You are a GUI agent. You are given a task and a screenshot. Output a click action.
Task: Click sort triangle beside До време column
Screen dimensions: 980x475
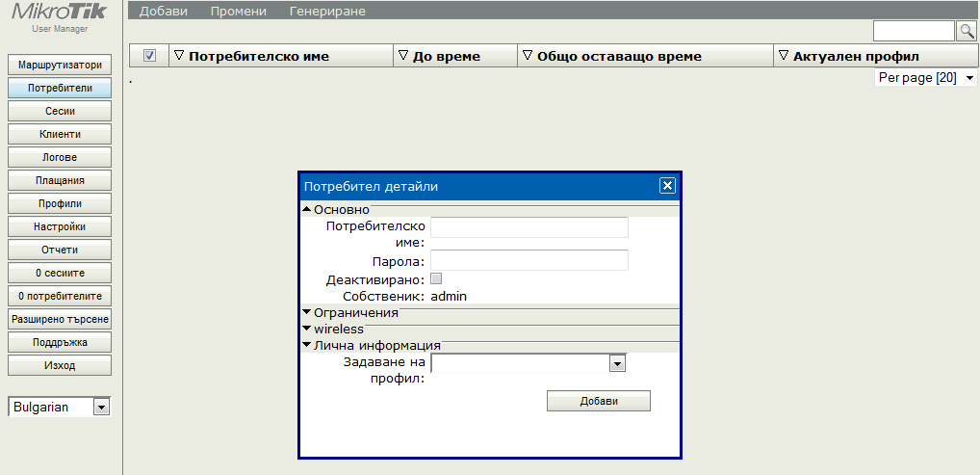coord(402,56)
